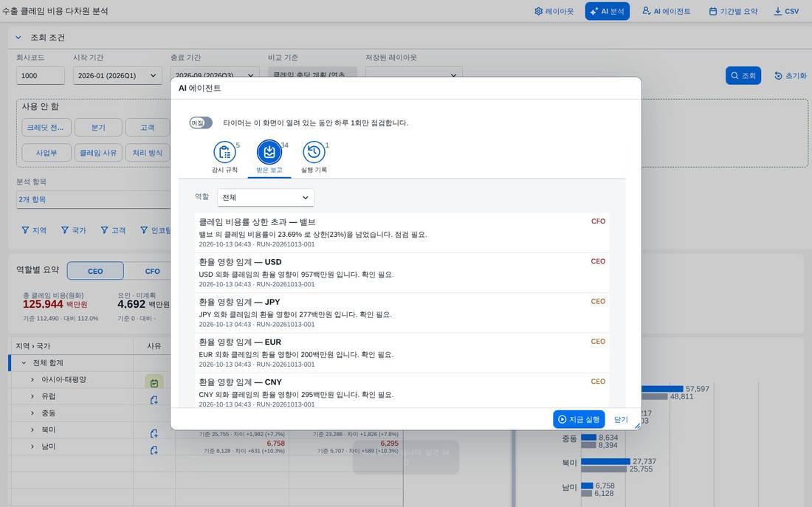
Task: Click the 조회 search button
Action: [743, 75]
